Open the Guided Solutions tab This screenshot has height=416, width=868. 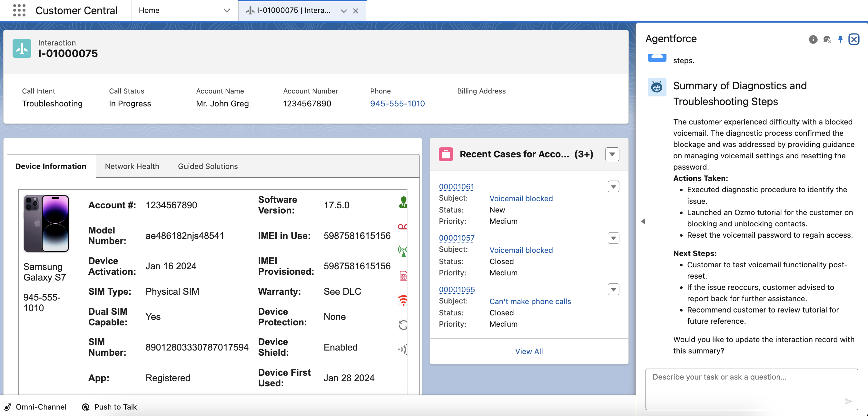coord(208,166)
